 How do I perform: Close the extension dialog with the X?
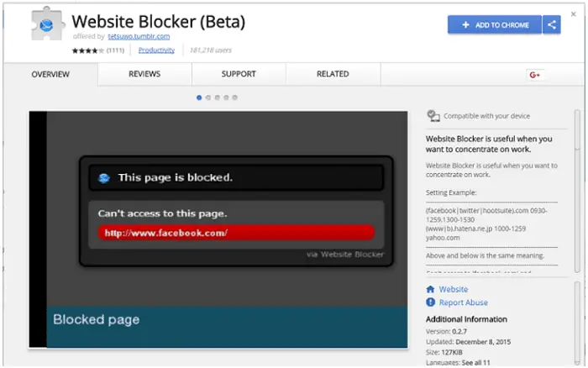click(573, 14)
